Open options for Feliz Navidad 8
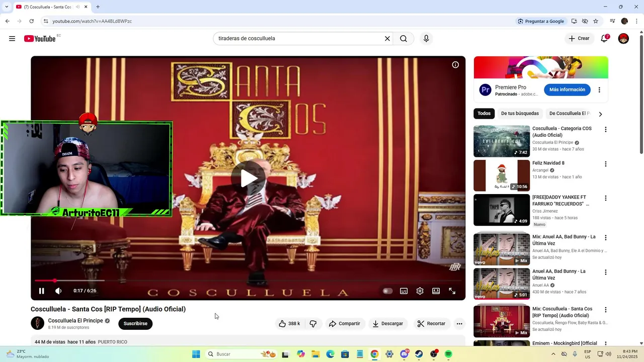This screenshot has width=644, height=362. tap(606, 164)
